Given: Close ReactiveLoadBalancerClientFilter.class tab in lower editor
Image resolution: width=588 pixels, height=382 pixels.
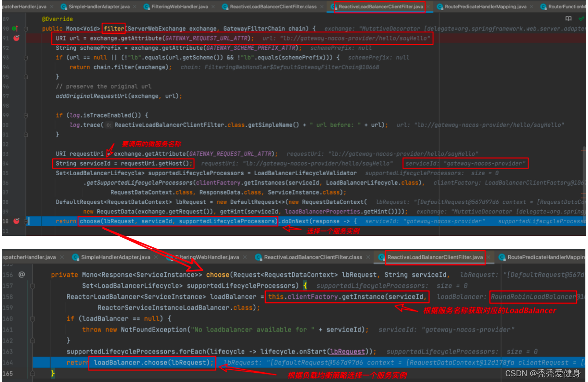Looking at the screenshot, I should click(x=367, y=257).
